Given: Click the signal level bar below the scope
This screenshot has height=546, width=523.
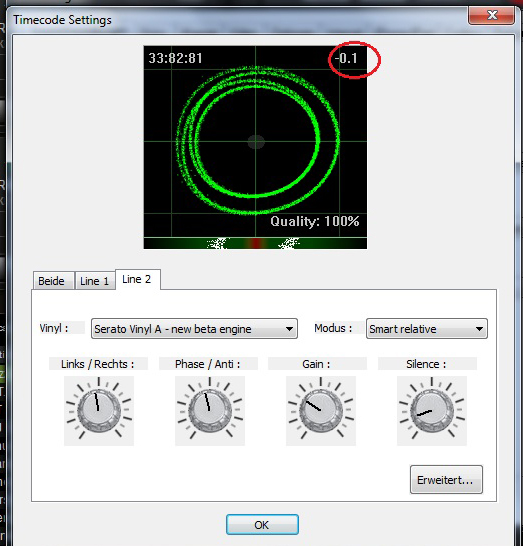Looking at the screenshot, I should coord(255,243).
